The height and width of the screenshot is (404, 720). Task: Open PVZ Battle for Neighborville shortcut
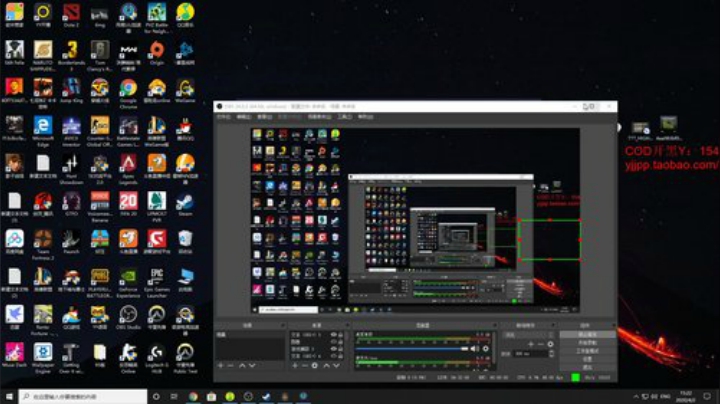[x=157, y=17]
